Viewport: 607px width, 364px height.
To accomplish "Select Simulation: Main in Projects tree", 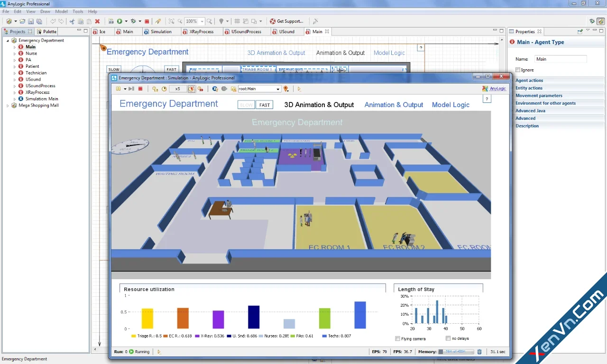I will (42, 99).
